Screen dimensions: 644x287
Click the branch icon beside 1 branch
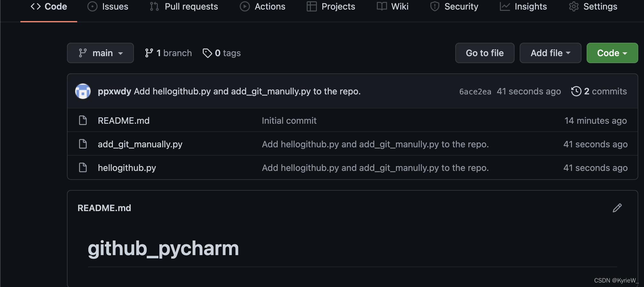[149, 53]
